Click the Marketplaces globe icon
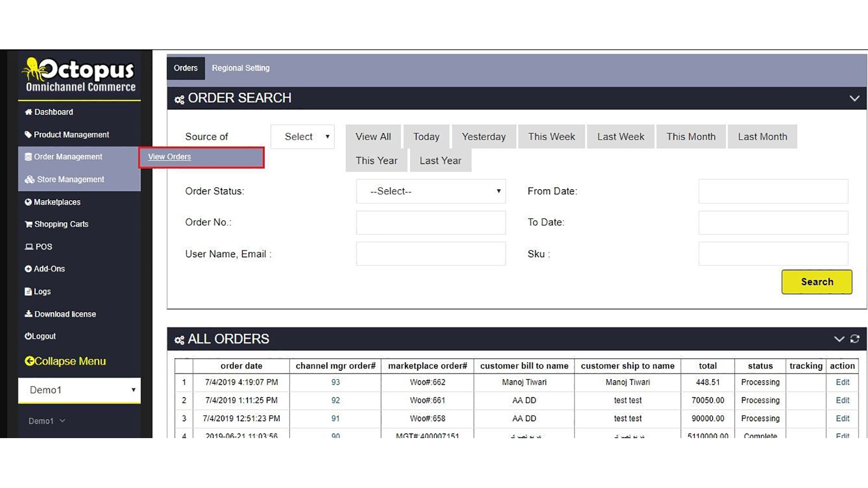 pos(28,202)
